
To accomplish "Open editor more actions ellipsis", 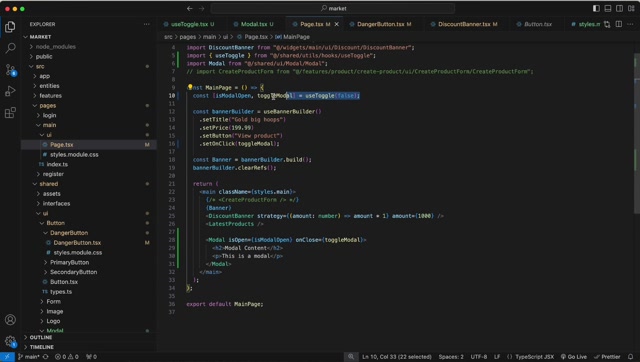I will (x=631, y=24).
